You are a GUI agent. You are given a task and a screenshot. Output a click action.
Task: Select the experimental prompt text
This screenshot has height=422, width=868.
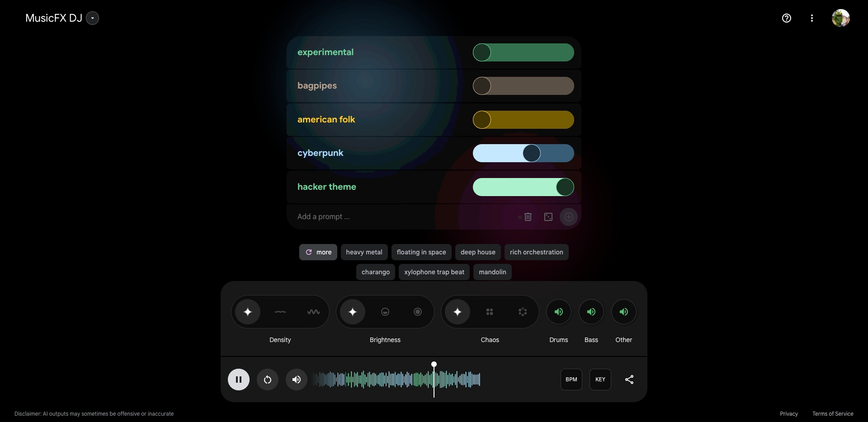coord(325,52)
